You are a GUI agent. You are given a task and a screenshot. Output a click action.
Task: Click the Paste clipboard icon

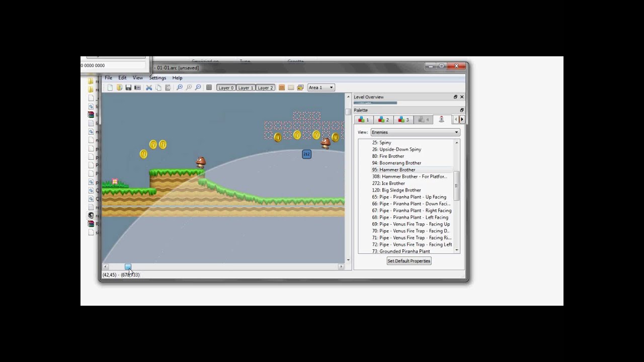(168, 87)
